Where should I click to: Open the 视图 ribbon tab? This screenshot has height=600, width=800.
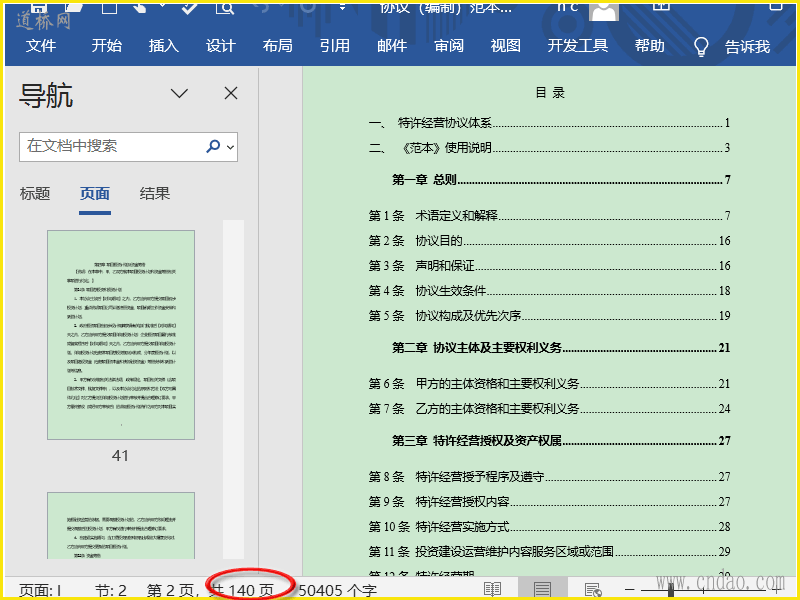pyautogui.click(x=506, y=46)
